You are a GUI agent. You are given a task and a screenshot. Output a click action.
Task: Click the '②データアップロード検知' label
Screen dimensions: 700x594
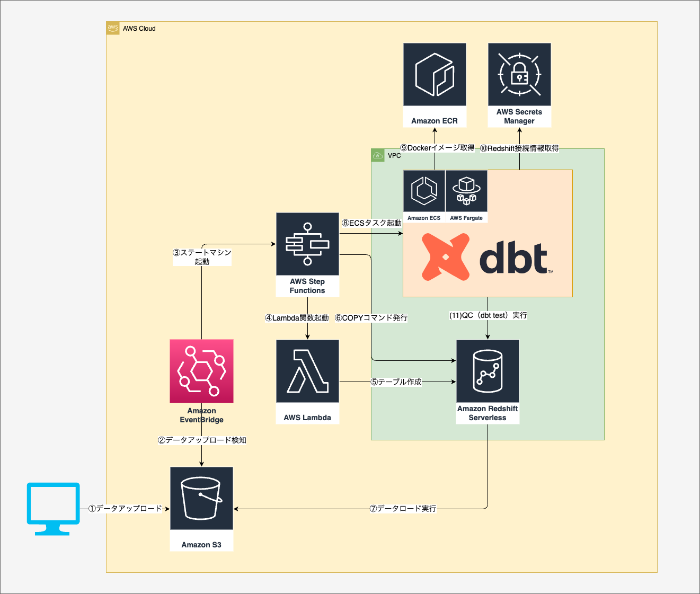click(202, 440)
